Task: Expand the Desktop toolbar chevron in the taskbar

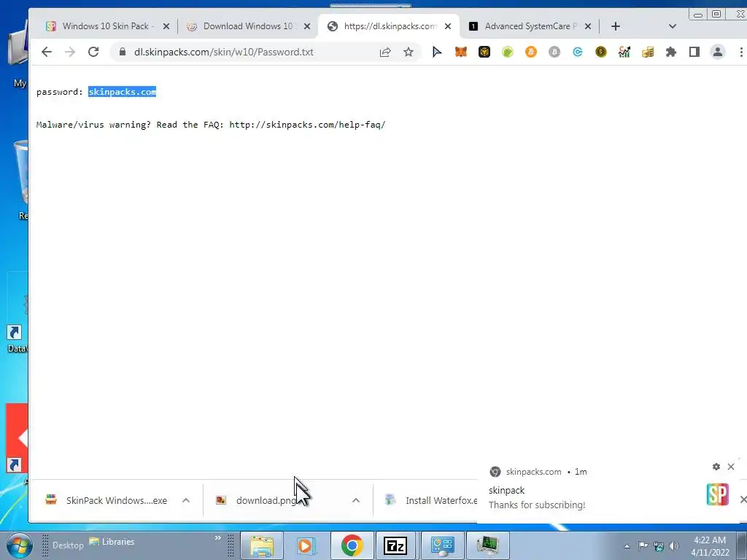Action: pyautogui.click(x=217, y=538)
